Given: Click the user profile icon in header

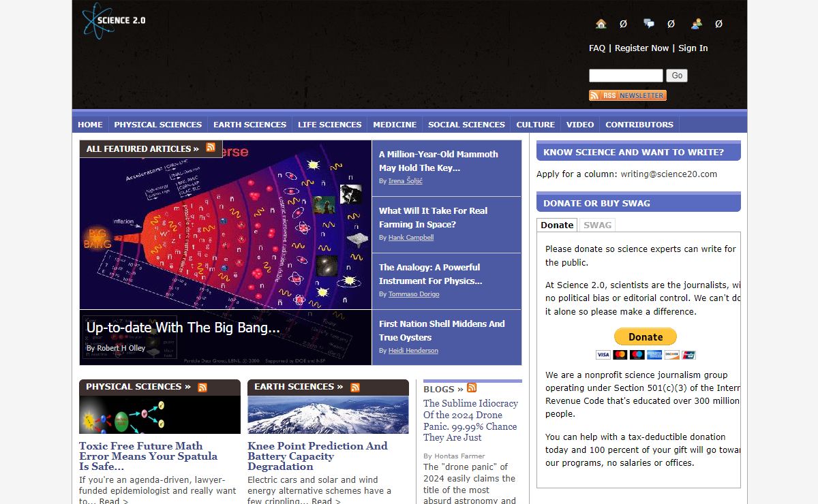Looking at the screenshot, I should (x=696, y=24).
